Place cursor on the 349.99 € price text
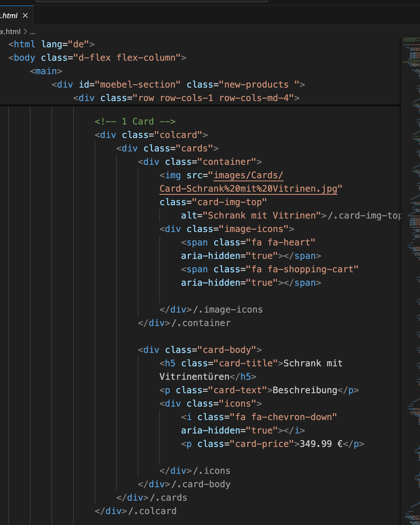The width and height of the screenshot is (420, 525). point(321,444)
